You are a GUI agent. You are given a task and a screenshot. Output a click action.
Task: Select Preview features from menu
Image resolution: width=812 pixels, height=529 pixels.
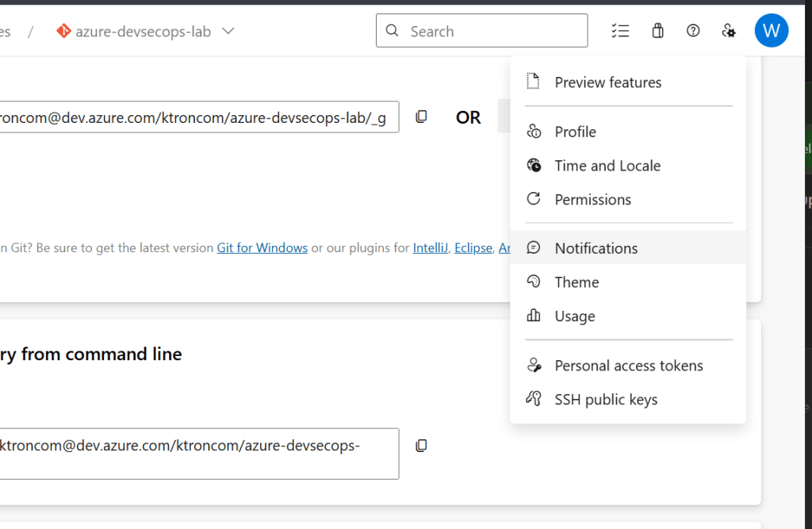(607, 82)
